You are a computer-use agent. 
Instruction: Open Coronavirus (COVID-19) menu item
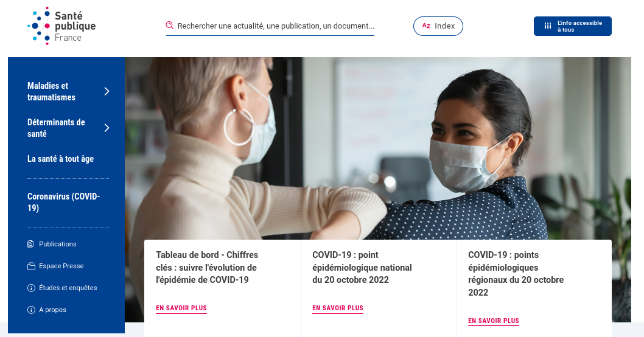point(64,202)
